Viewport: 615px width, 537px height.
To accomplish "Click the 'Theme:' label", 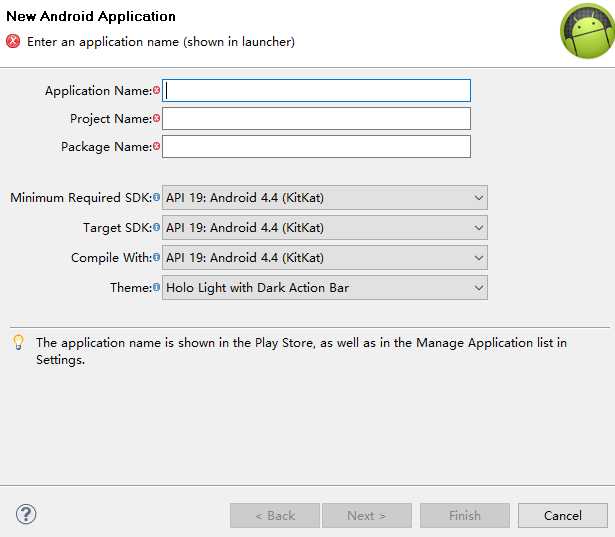I will (x=131, y=288).
